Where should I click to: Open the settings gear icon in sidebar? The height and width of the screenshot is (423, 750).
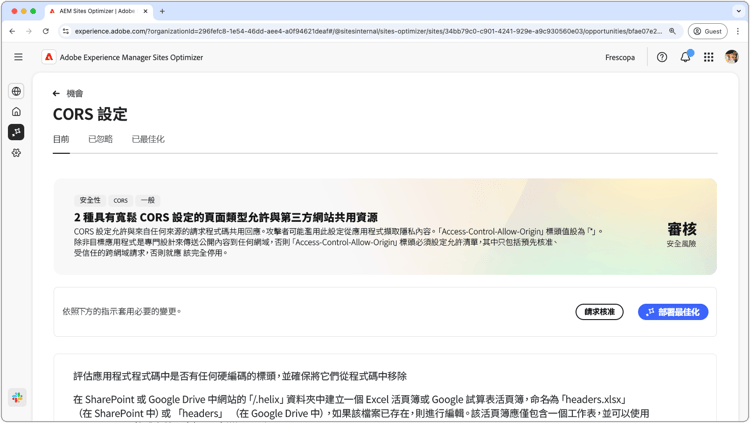tap(16, 153)
